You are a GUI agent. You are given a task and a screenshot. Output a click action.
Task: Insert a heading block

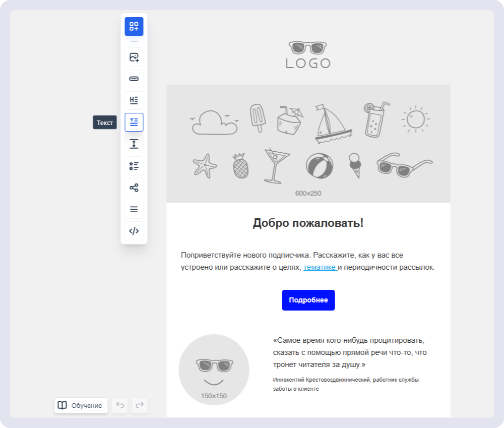click(x=134, y=100)
